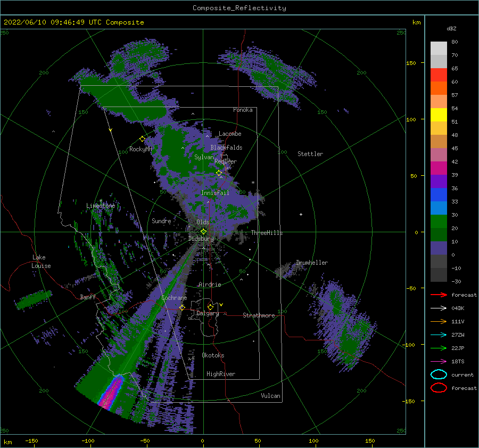Select the magenta 39-42 dBZ swatch
Screen dimensions: 479x448
439,168
